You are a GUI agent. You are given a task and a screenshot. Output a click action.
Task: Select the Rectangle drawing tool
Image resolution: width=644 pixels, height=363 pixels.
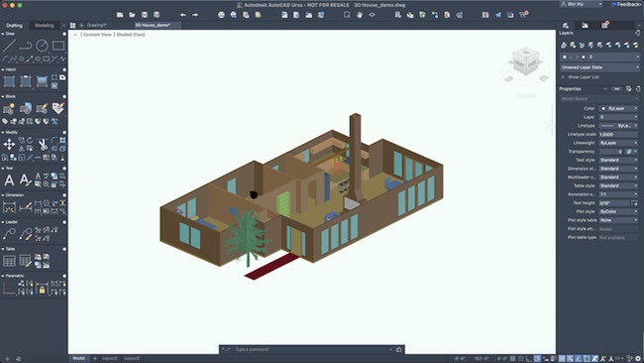click(58, 46)
